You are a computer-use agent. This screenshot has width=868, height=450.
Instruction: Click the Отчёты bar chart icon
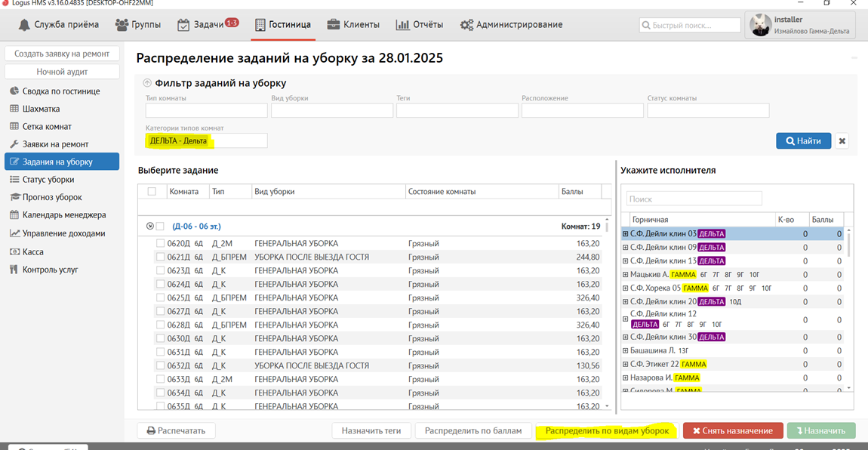click(402, 25)
